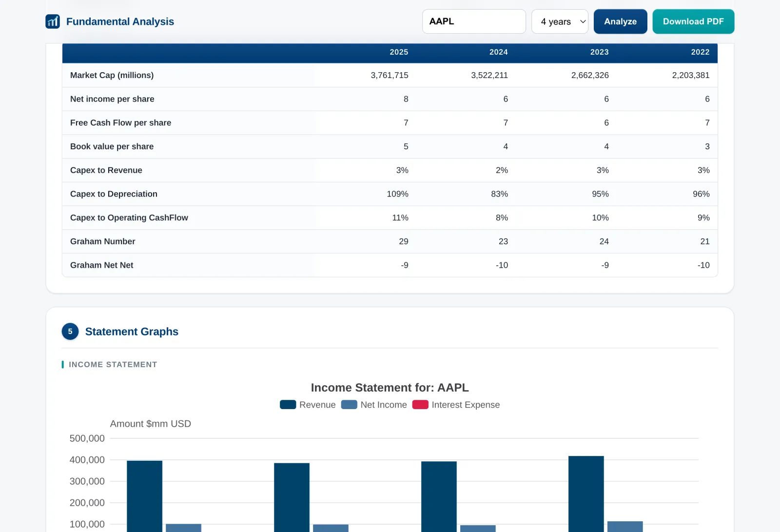Image resolution: width=780 pixels, height=532 pixels.
Task: Focus the AAPL ticker input field
Action: coord(474,21)
